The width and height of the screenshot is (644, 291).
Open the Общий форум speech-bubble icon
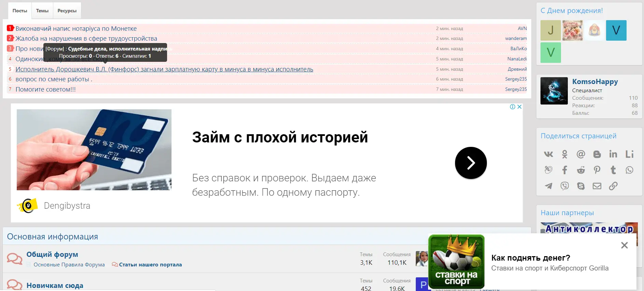pos(14,259)
